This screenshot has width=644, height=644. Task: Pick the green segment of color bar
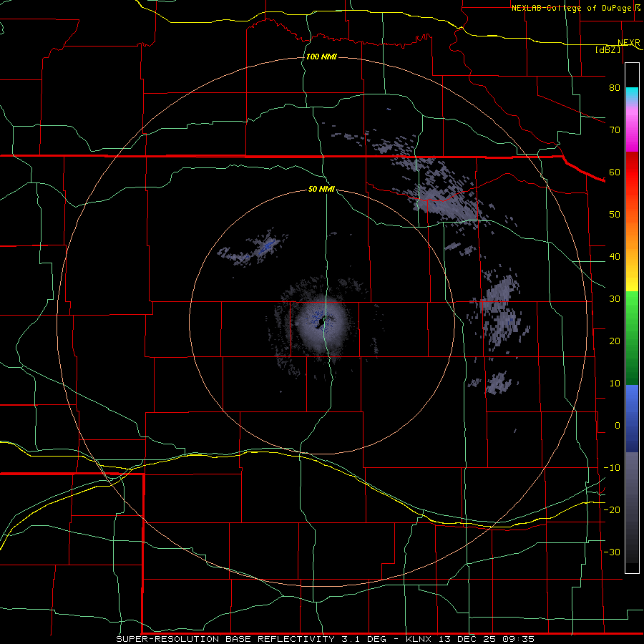[632, 338]
